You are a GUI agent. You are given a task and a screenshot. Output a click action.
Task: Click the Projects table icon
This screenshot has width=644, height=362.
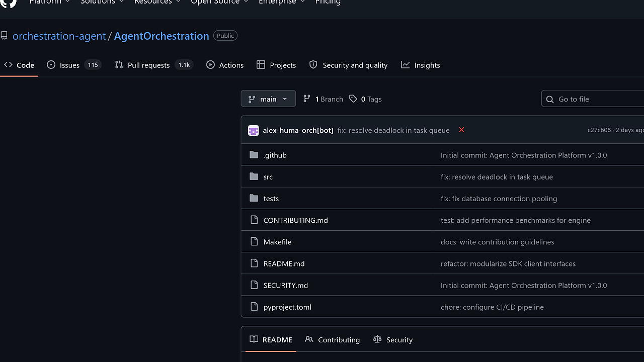[261, 65]
